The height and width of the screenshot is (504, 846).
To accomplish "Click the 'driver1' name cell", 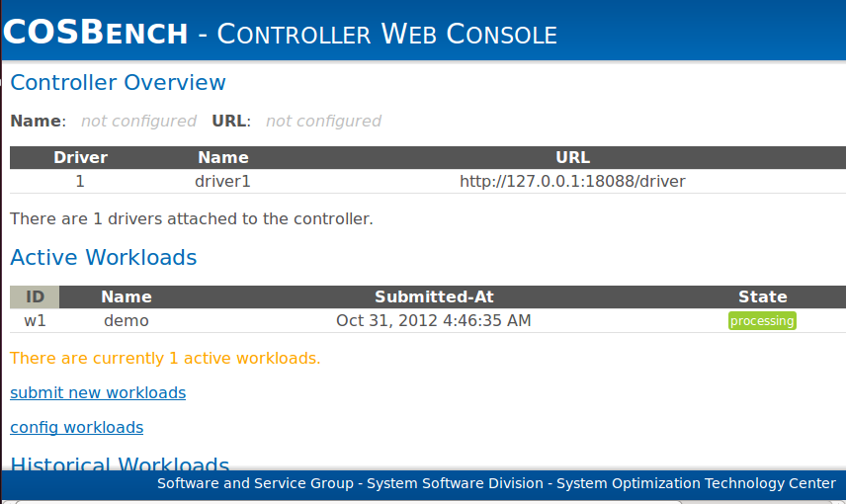I will coord(222,181).
